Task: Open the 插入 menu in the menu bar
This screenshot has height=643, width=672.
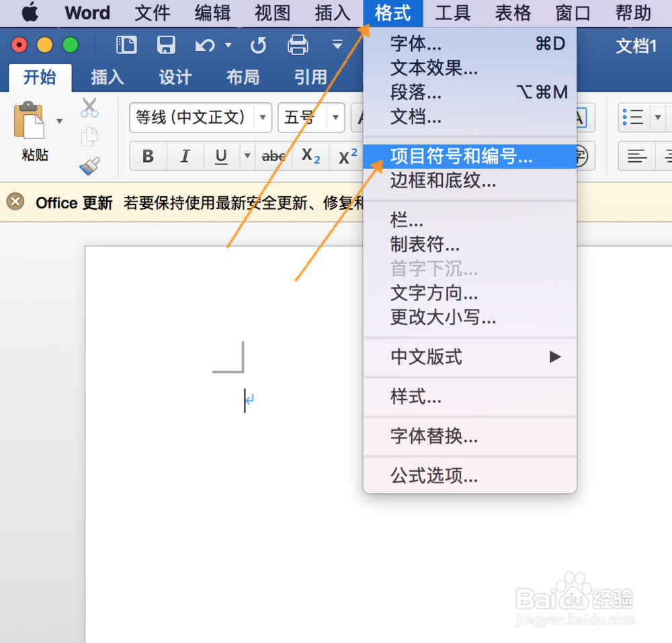Action: pyautogui.click(x=333, y=13)
